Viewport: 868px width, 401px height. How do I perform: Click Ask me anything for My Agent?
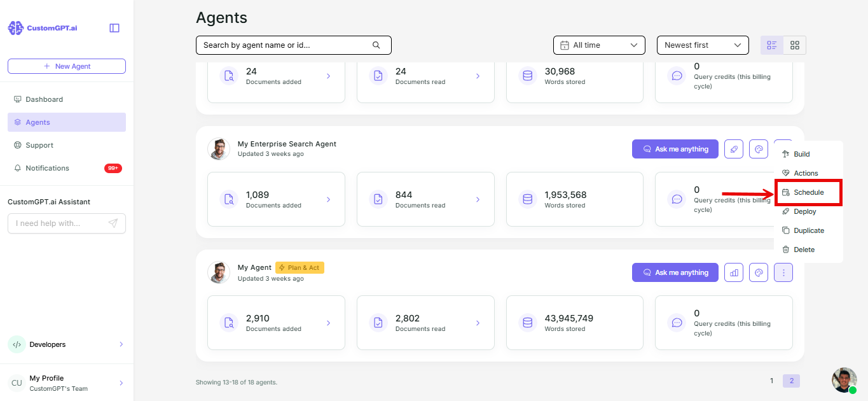point(675,272)
